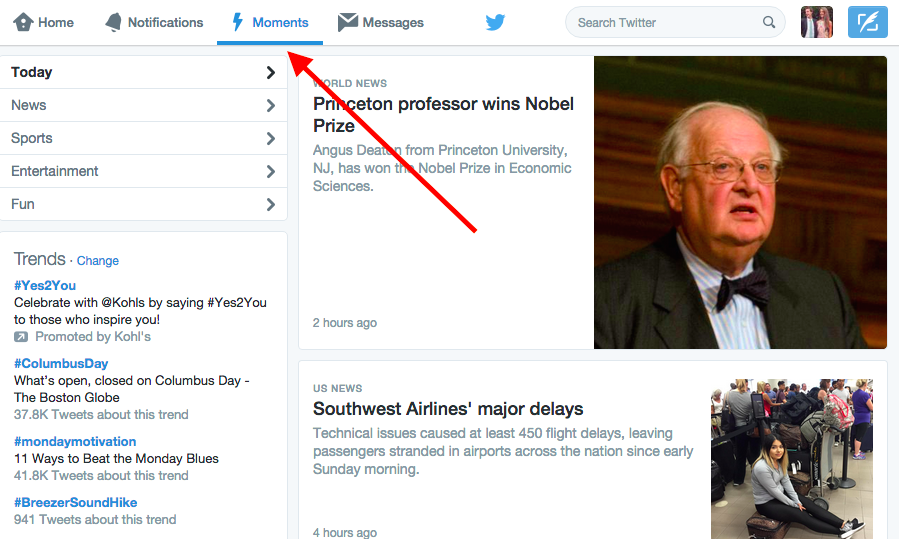The width and height of the screenshot is (899, 539).
Task: Click the Change trends link
Action: click(97, 260)
